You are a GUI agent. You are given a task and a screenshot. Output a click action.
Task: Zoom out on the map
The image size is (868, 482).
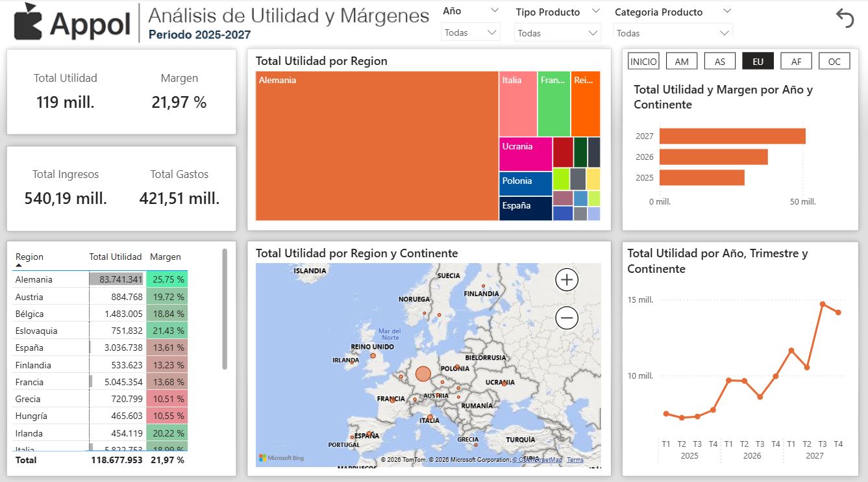567,318
